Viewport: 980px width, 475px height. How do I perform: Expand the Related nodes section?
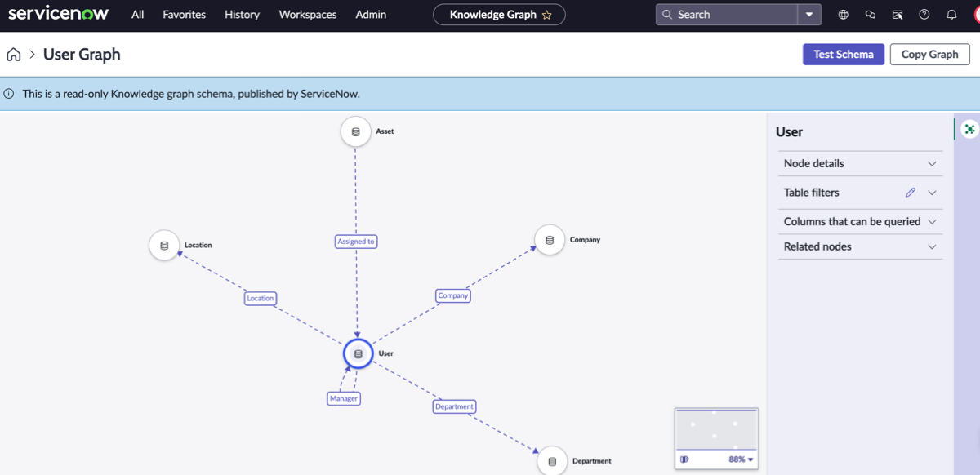pos(860,246)
